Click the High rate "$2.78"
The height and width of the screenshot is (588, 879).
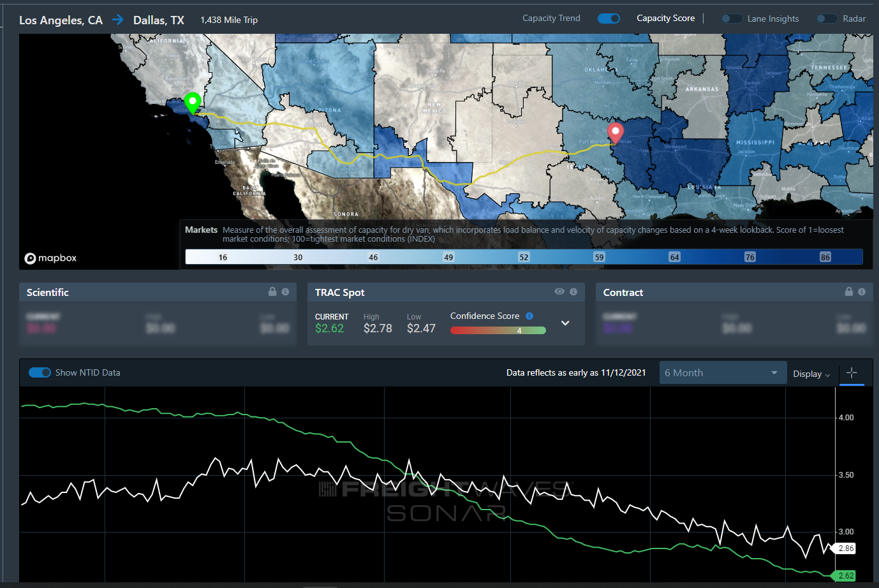coord(378,328)
